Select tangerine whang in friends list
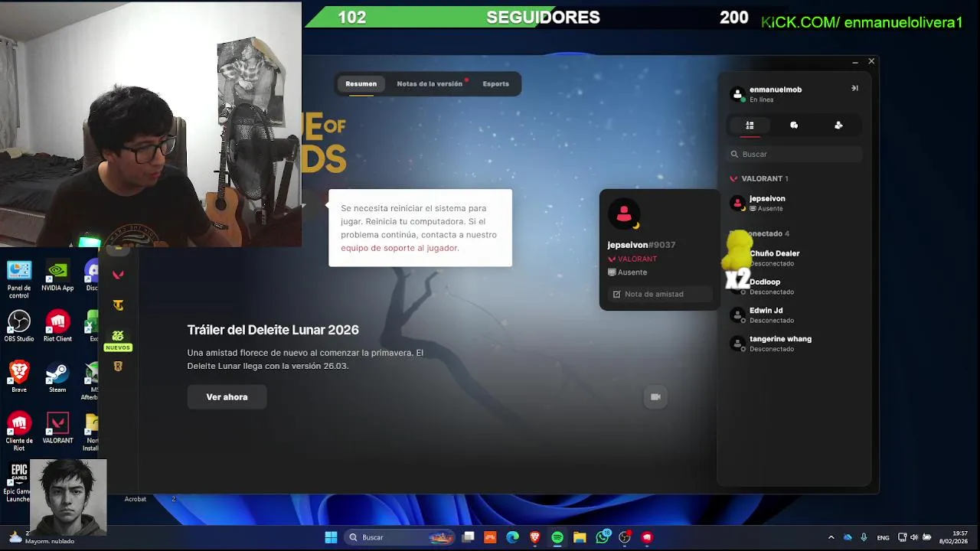This screenshot has width=980, height=551. point(794,343)
